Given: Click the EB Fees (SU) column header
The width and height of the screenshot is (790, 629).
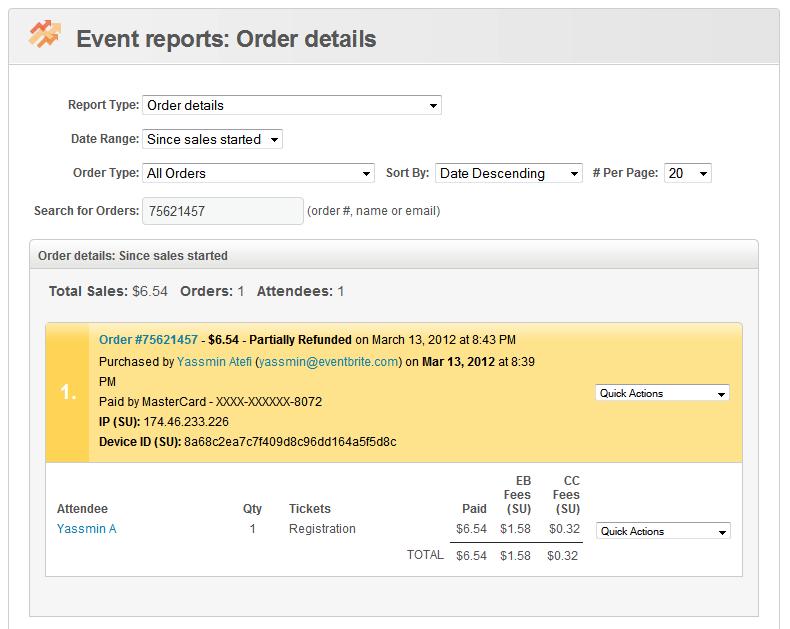Looking at the screenshot, I should tap(517, 494).
